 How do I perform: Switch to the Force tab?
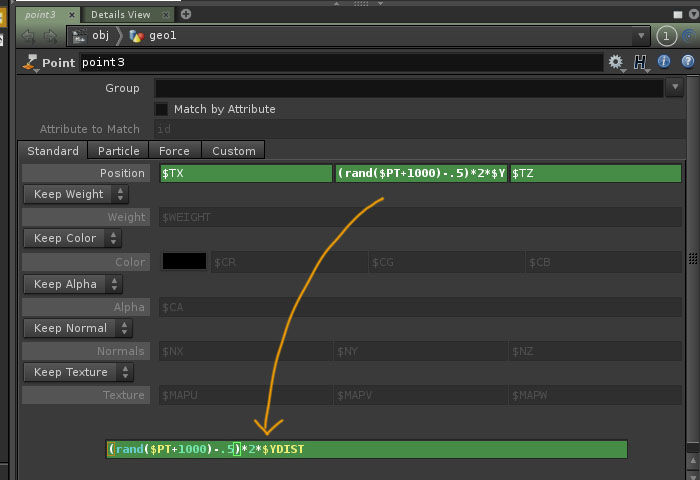[x=174, y=151]
